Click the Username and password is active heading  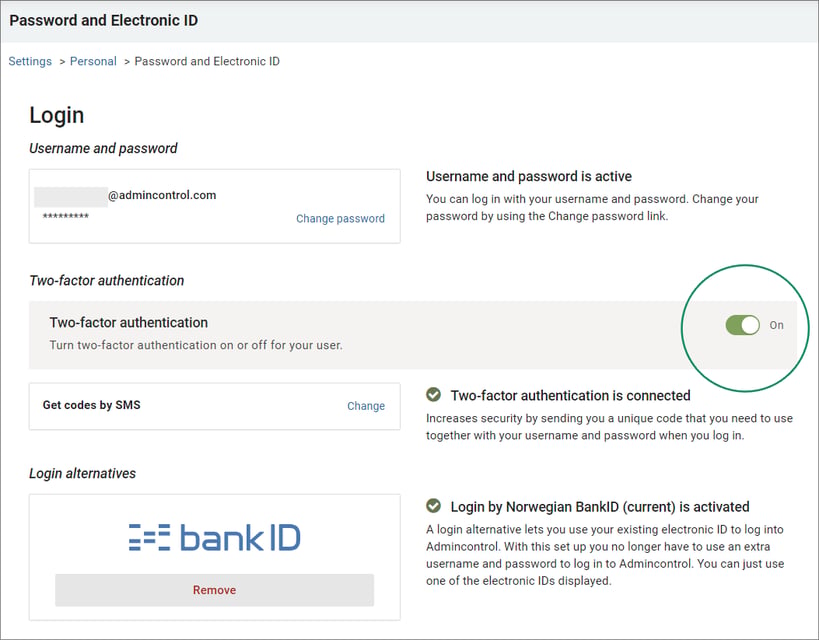click(x=529, y=176)
